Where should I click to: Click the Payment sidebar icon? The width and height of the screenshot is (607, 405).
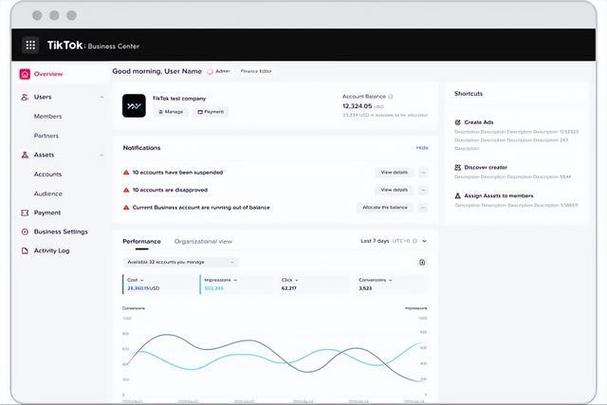pos(25,213)
